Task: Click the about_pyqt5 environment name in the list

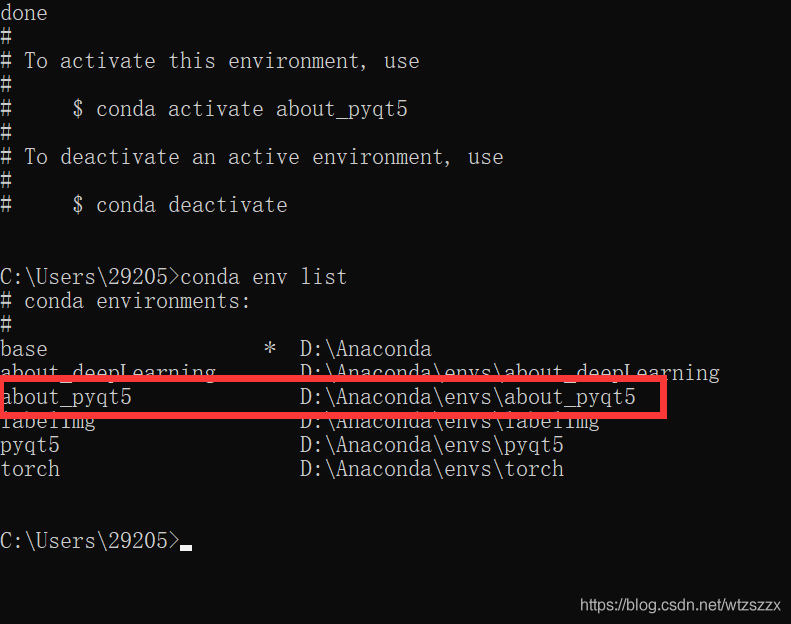Action: coord(66,397)
